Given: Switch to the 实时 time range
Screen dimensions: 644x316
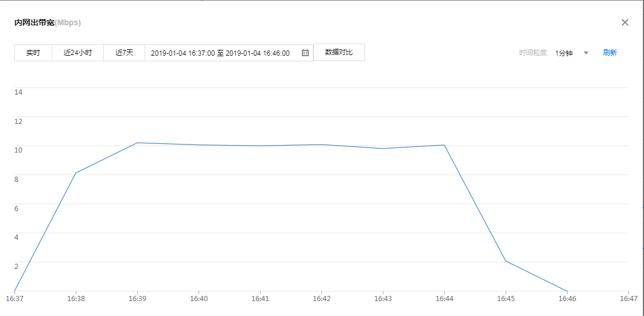Looking at the screenshot, I should click(x=33, y=53).
